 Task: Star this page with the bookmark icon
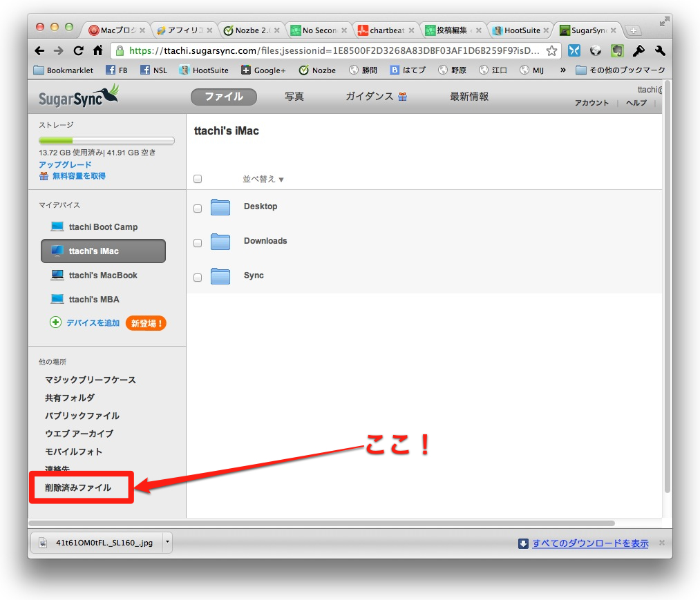pyautogui.click(x=551, y=50)
